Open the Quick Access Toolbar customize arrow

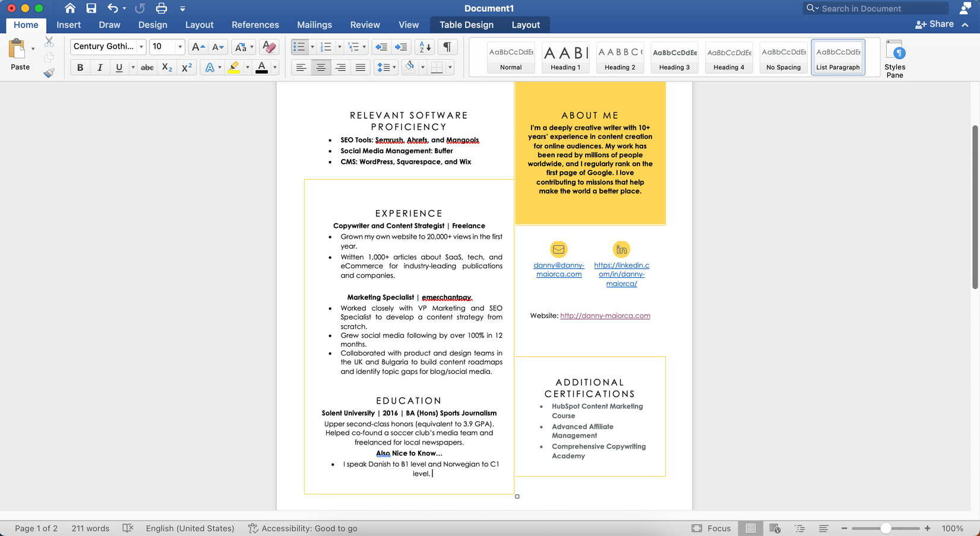click(x=182, y=9)
